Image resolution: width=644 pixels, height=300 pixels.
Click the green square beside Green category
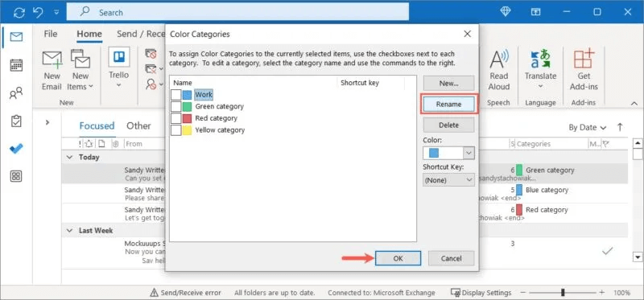click(188, 107)
